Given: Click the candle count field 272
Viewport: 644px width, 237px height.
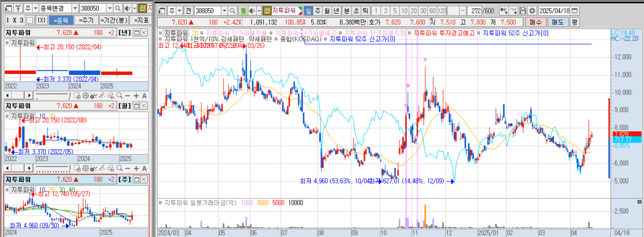Looking at the screenshot, I should click(475, 11).
